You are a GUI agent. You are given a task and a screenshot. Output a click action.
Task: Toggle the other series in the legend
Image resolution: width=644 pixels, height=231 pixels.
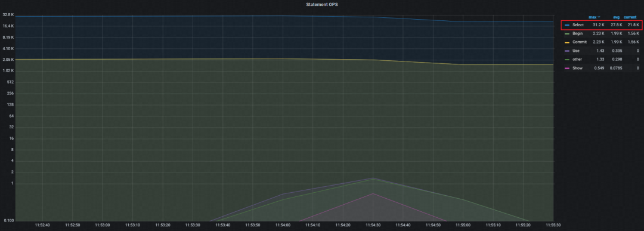tap(577, 59)
